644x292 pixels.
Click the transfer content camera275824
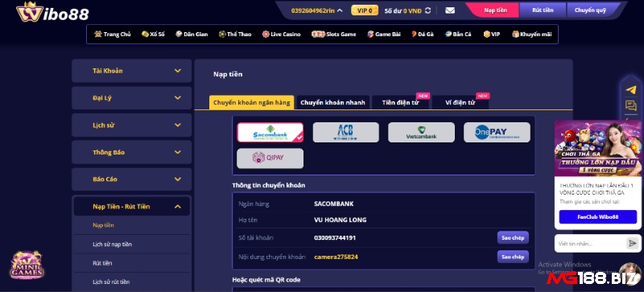coord(336,257)
